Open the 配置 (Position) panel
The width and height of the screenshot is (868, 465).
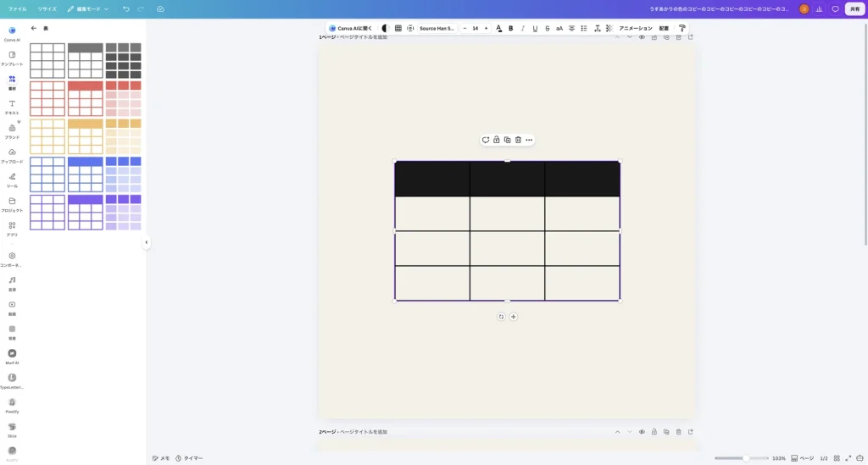click(664, 28)
